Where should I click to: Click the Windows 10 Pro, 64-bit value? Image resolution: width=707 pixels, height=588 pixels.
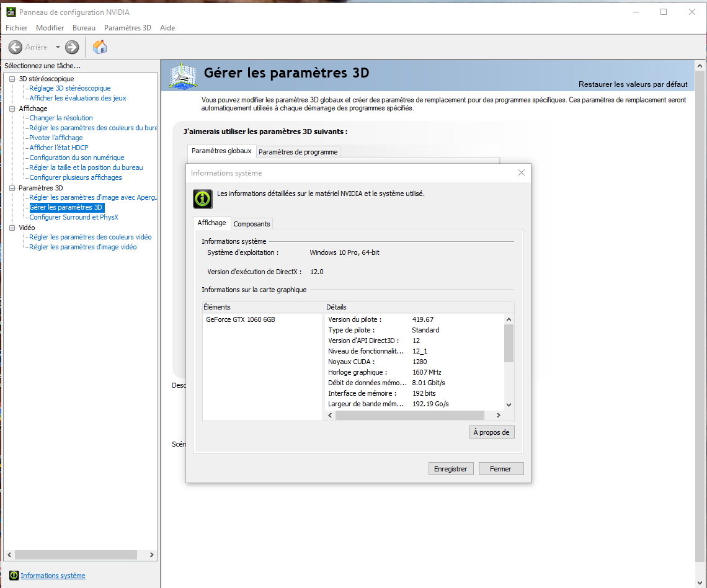(x=344, y=252)
